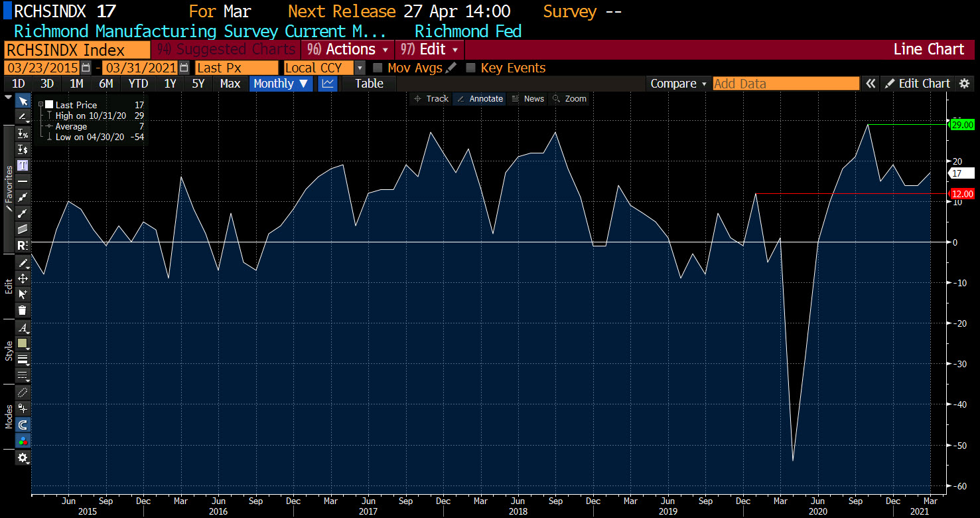This screenshot has height=518, width=980.
Task: Open the line thickness style option
Action: pos(23,359)
